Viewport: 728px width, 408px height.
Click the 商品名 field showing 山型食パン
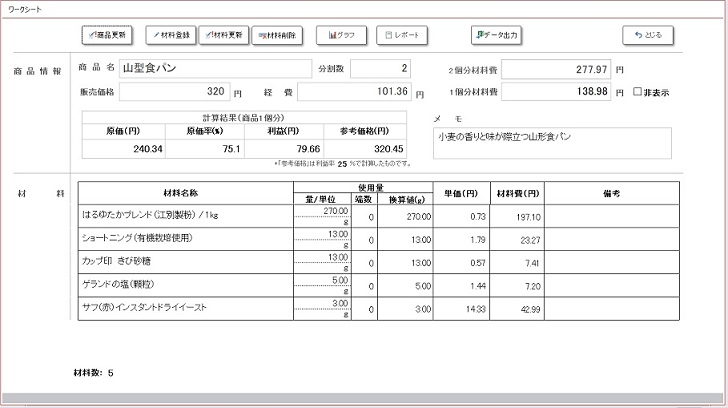pyautogui.click(x=215, y=69)
